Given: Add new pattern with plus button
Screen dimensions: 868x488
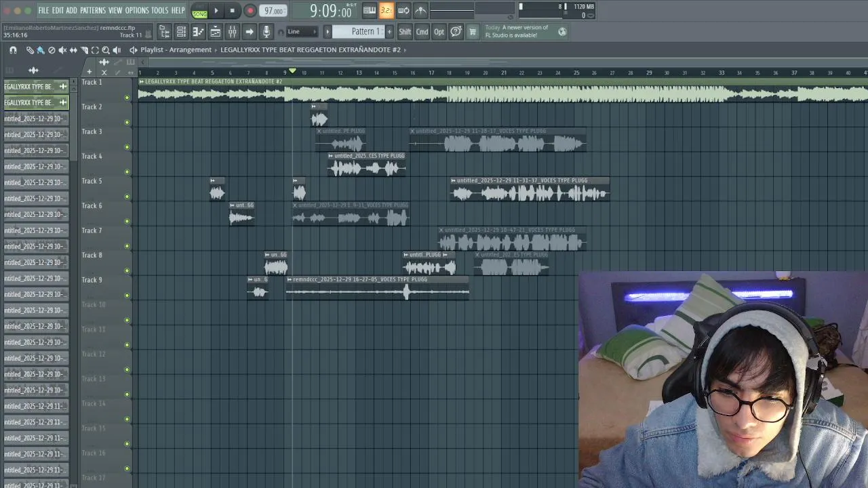Looking at the screenshot, I should point(389,32).
